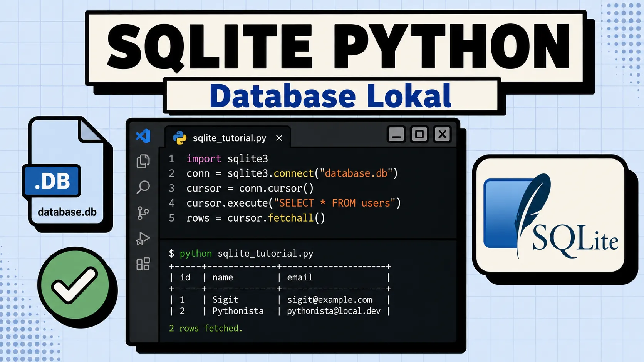Click the '2 rows fetched.' message
Screen dimensions: 644x362
pyautogui.click(x=206, y=328)
